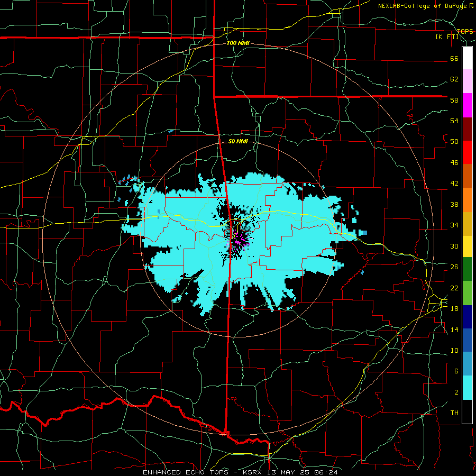Click the steel blue 14 kft swatch

(x=467, y=364)
